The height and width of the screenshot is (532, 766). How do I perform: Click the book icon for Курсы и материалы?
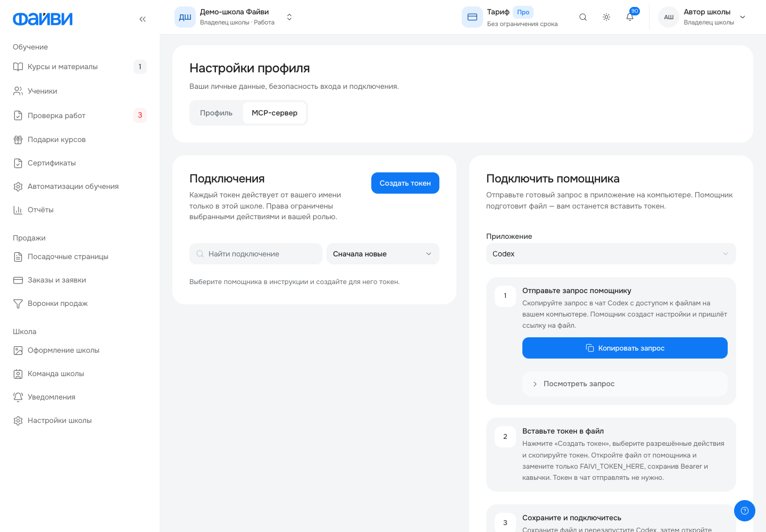click(18, 66)
